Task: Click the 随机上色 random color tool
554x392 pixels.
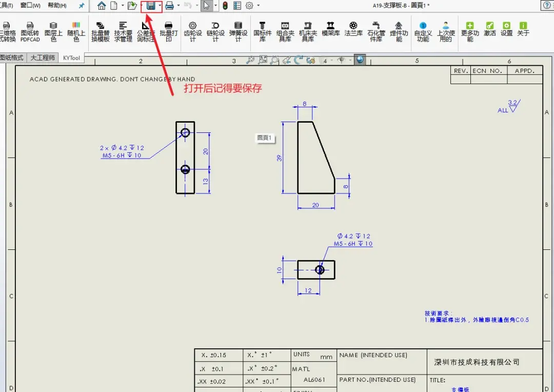Action: (76, 32)
